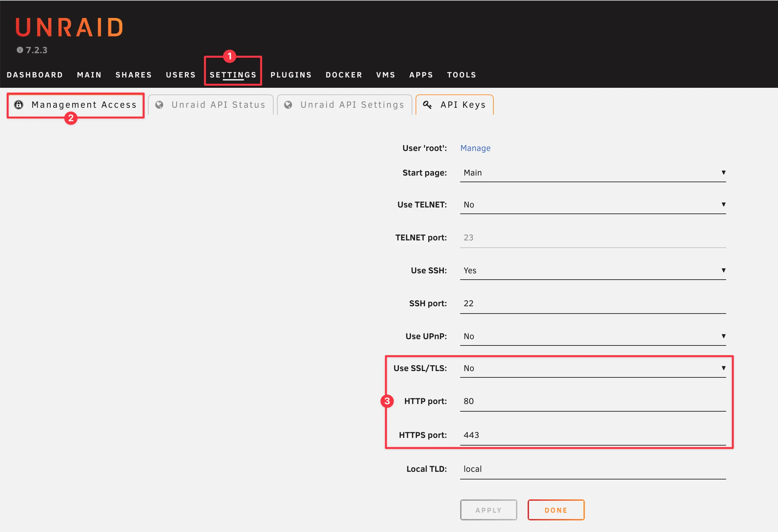This screenshot has width=778, height=532.
Task: Open the Dashboard menu
Action: pos(35,75)
